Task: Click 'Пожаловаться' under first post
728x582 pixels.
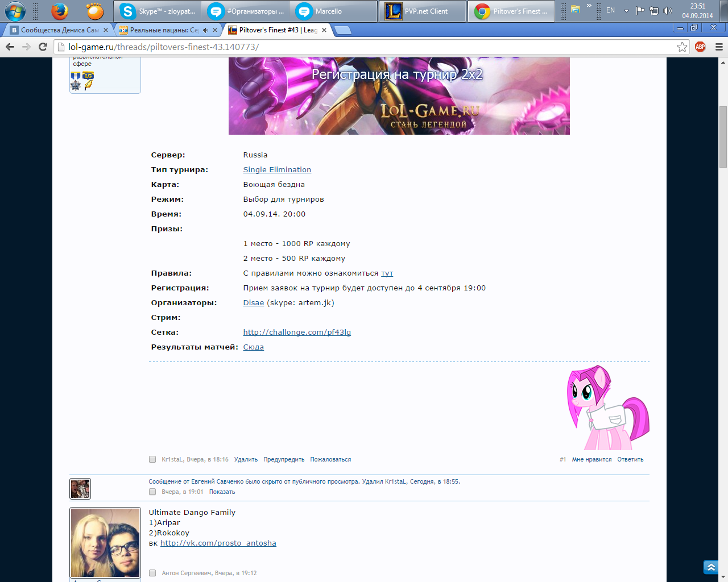Action: pyautogui.click(x=330, y=459)
